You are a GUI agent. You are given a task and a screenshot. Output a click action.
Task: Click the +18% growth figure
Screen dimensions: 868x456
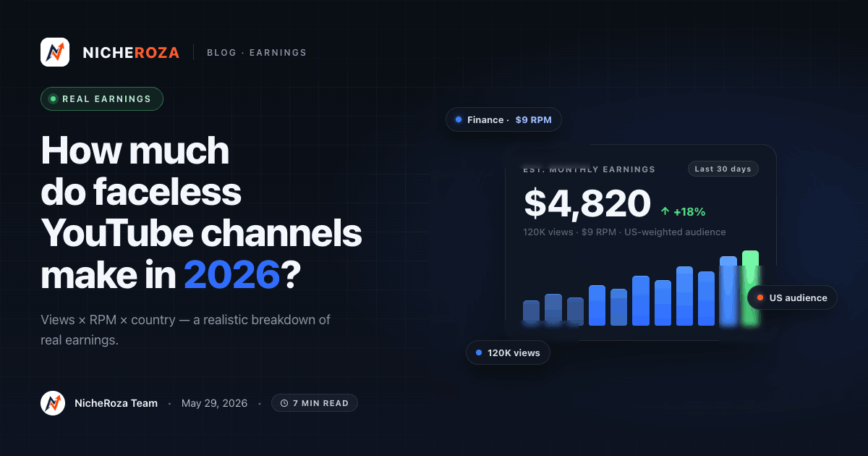[x=689, y=212]
